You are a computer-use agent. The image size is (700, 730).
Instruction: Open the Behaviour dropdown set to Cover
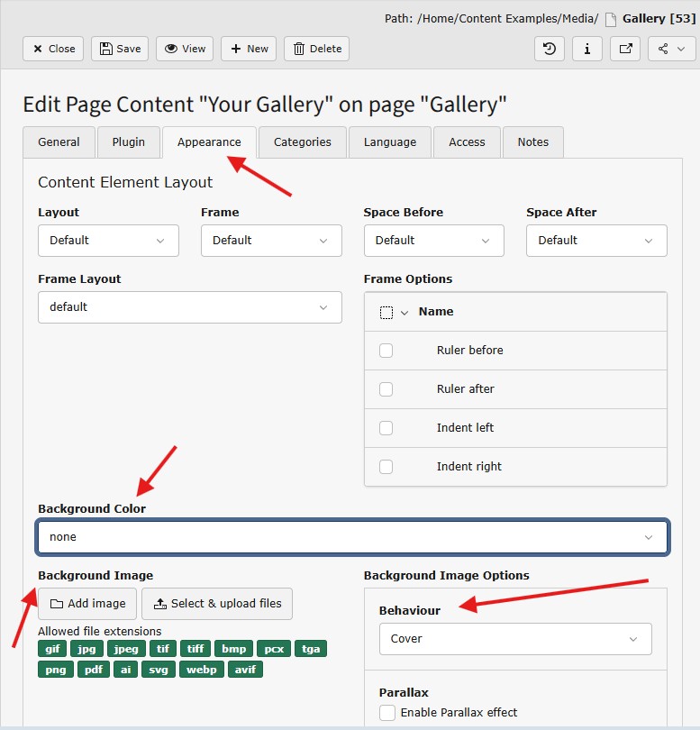(514, 639)
